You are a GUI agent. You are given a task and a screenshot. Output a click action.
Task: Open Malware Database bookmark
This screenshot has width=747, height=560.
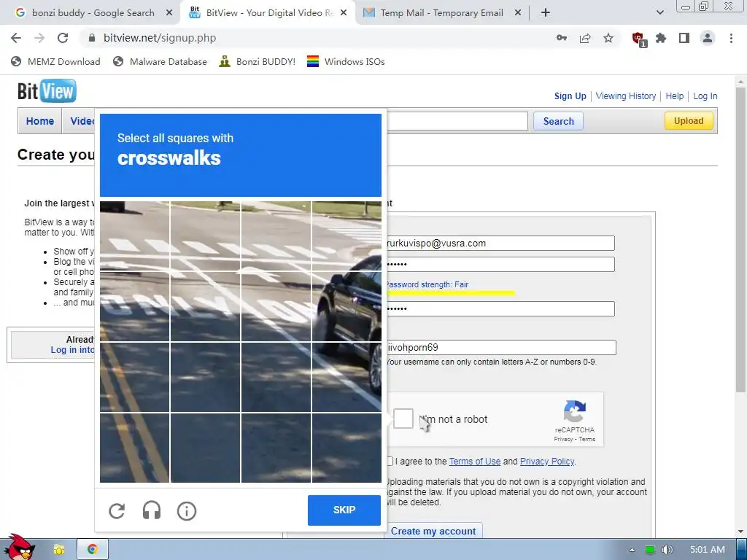coord(160,61)
